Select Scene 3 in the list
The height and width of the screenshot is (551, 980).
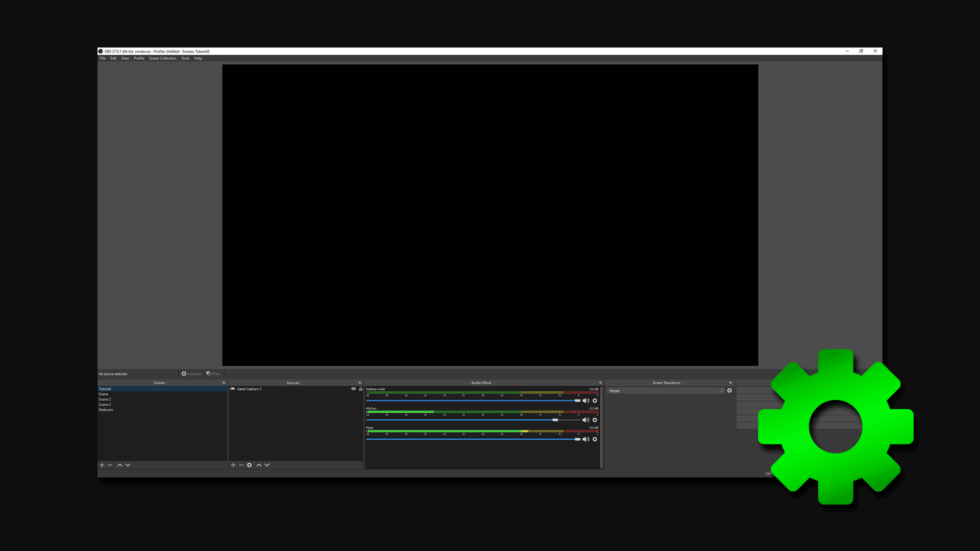tap(162, 405)
